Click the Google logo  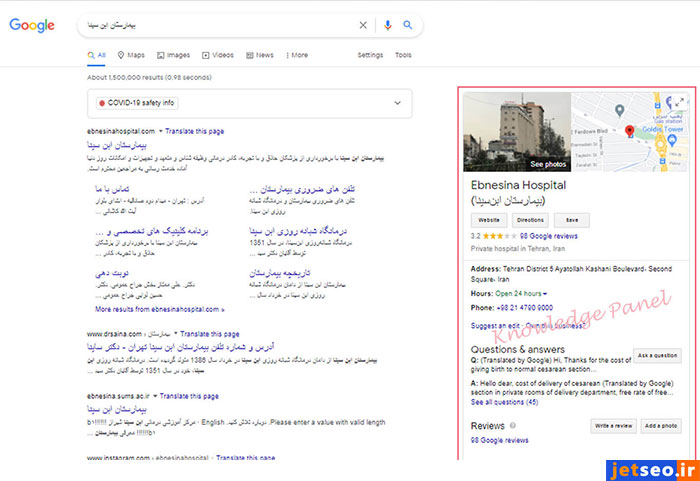[32, 25]
